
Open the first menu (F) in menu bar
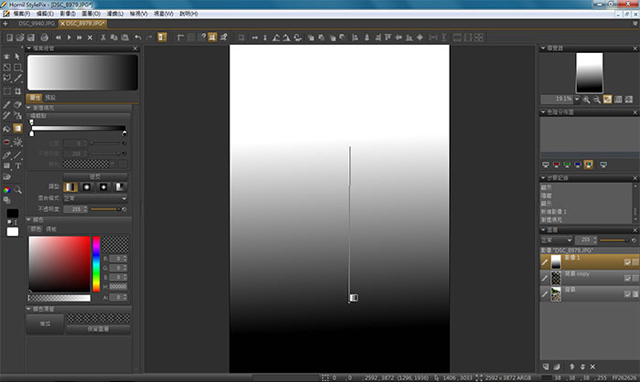21,14
